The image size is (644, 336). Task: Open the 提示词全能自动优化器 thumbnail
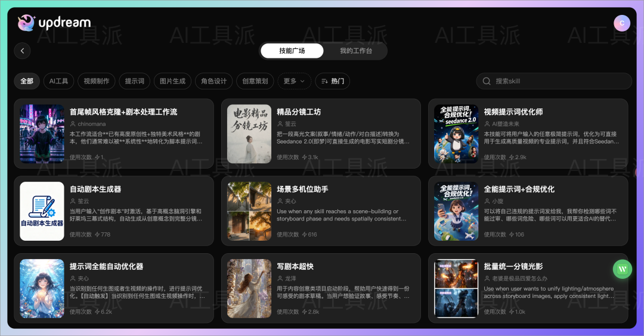click(x=42, y=288)
